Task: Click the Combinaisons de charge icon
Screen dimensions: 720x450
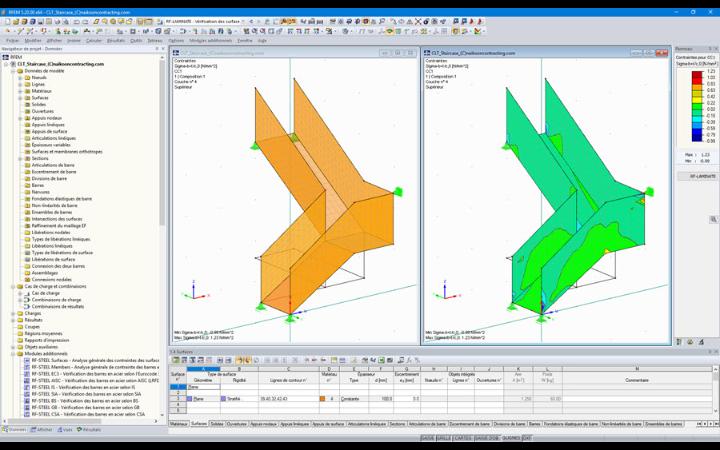Action: pos(27,300)
